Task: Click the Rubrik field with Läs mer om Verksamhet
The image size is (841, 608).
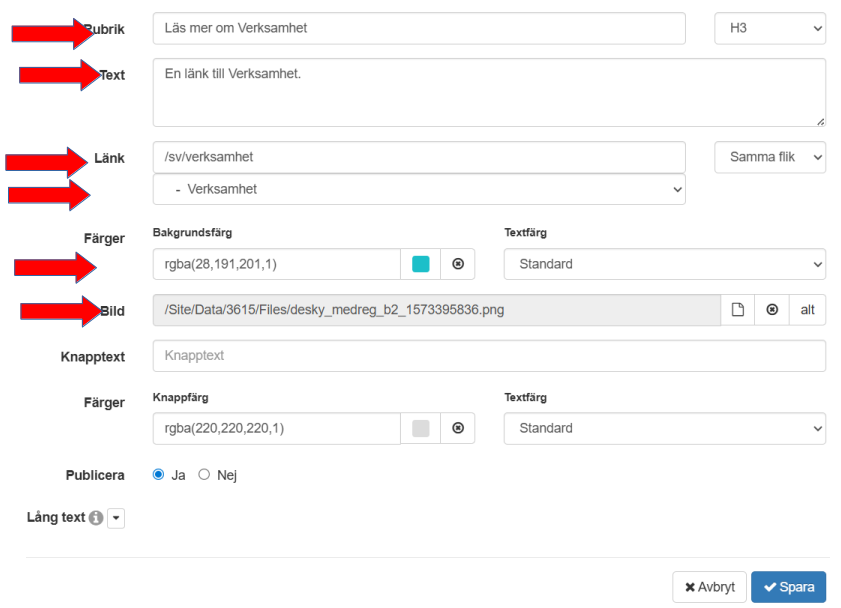Action: (x=419, y=28)
